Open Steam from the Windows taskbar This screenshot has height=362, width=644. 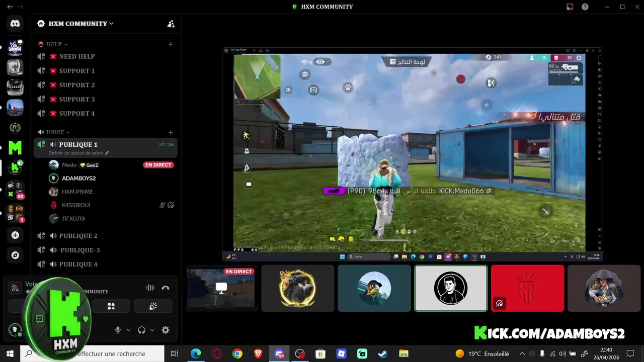[383, 354]
